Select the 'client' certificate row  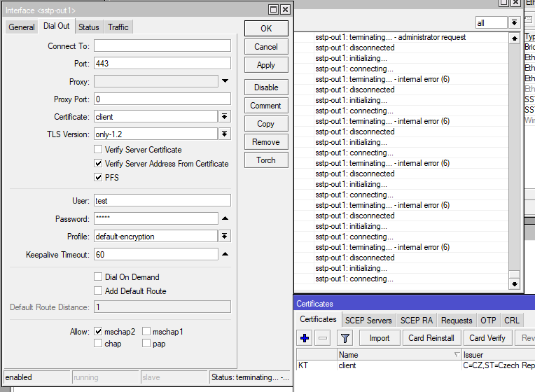[415, 365]
